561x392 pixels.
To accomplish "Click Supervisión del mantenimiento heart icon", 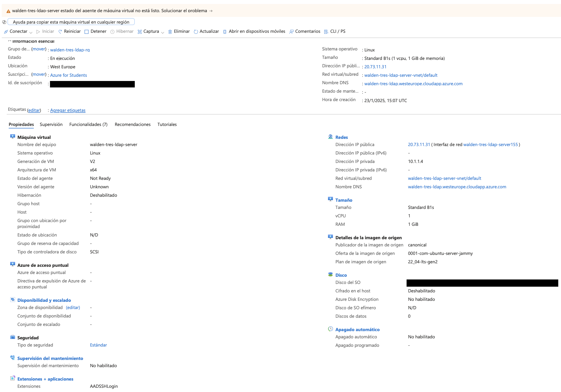I will click(13, 358).
